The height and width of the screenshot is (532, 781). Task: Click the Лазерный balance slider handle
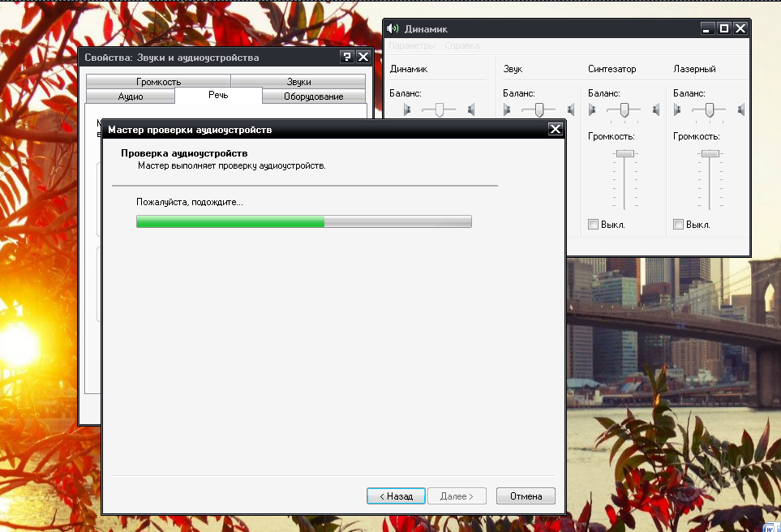(x=710, y=109)
